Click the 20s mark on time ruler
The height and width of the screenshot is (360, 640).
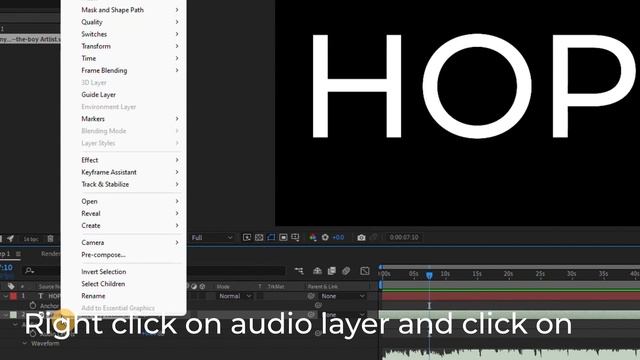508,274
